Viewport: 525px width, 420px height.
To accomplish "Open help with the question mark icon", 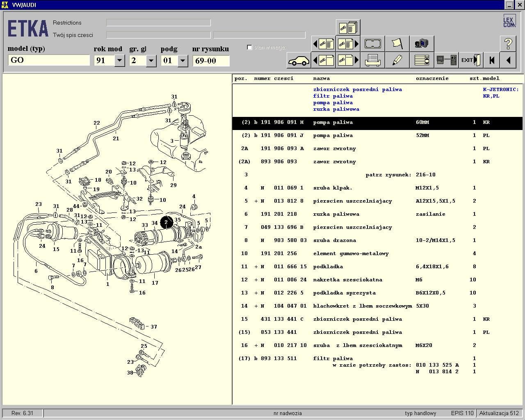I will click(x=508, y=43).
